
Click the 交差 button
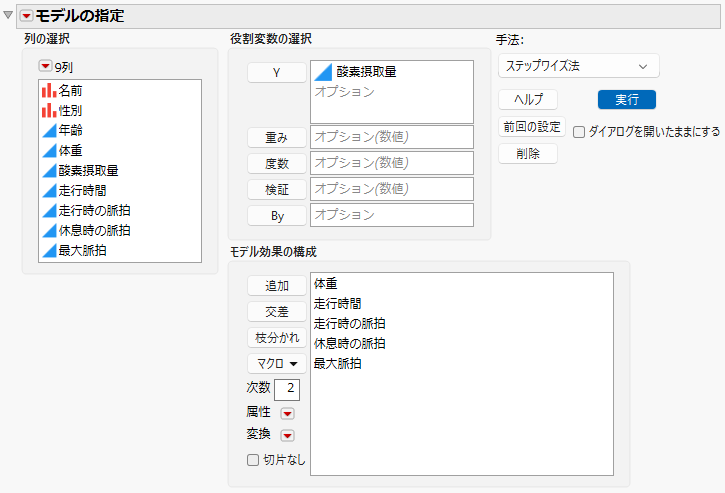click(x=276, y=311)
